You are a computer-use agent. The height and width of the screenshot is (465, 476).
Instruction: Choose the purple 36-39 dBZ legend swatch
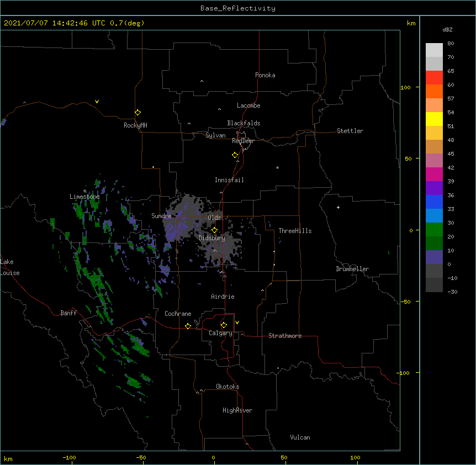[434, 188]
